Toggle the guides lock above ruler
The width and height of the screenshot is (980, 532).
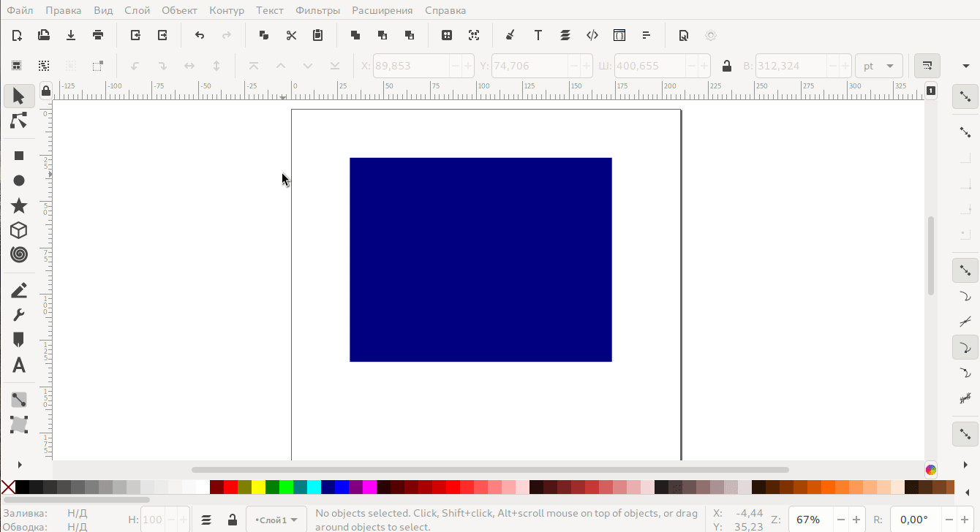(46, 91)
